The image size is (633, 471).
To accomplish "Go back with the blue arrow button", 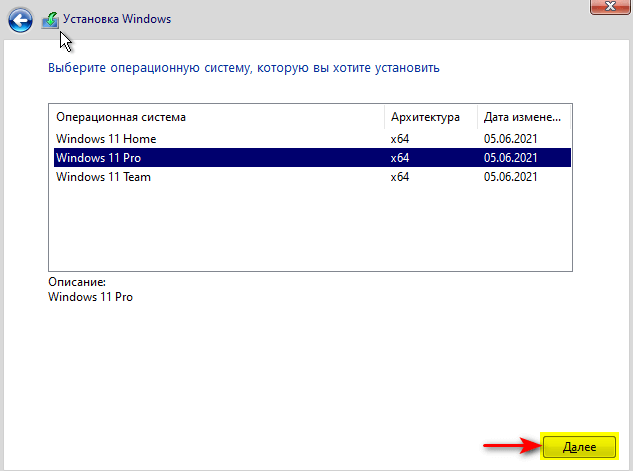I will coord(20,21).
